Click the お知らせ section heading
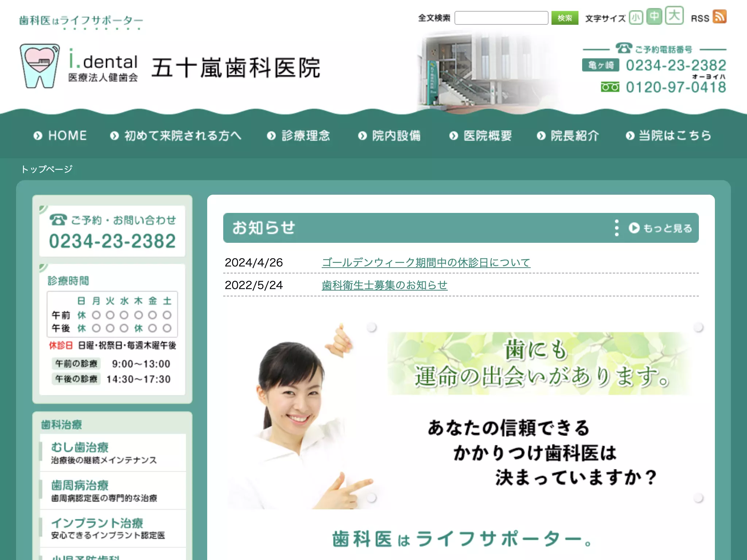 click(264, 227)
